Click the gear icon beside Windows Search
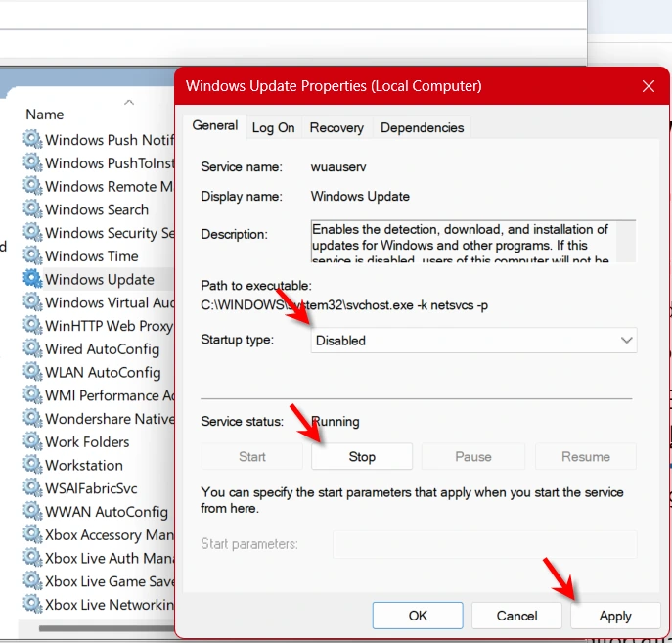The height and width of the screenshot is (643, 672). [x=32, y=208]
